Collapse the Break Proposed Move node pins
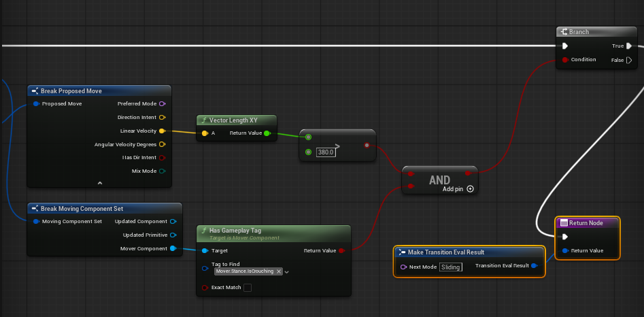The image size is (644, 317). click(x=100, y=183)
